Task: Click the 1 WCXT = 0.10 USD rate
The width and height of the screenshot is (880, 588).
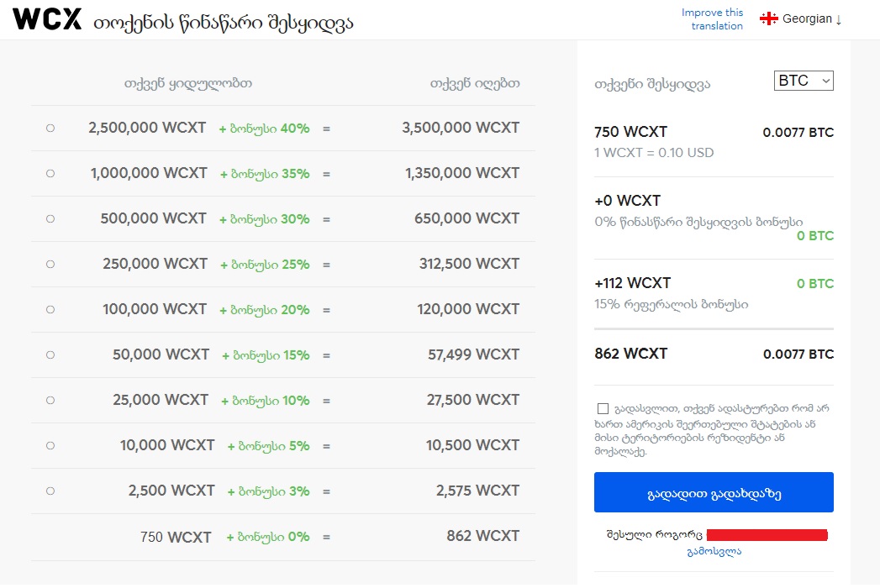Action: [654, 153]
